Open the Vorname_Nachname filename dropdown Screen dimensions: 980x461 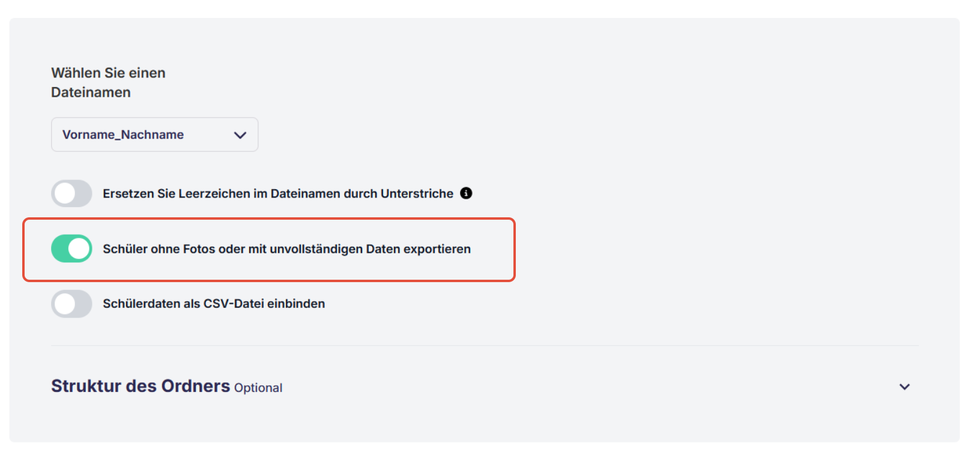click(154, 134)
